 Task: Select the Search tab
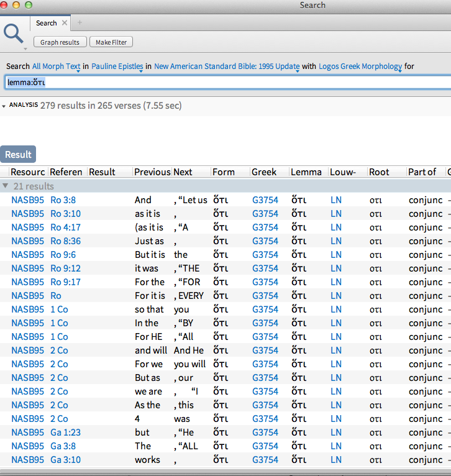click(x=47, y=23)
